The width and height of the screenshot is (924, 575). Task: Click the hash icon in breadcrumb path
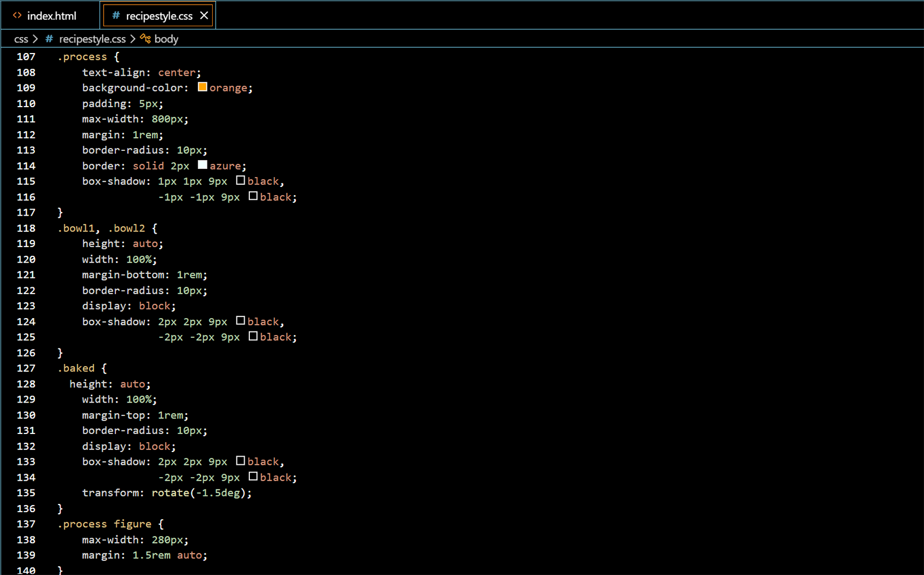[x=50, y=39]
